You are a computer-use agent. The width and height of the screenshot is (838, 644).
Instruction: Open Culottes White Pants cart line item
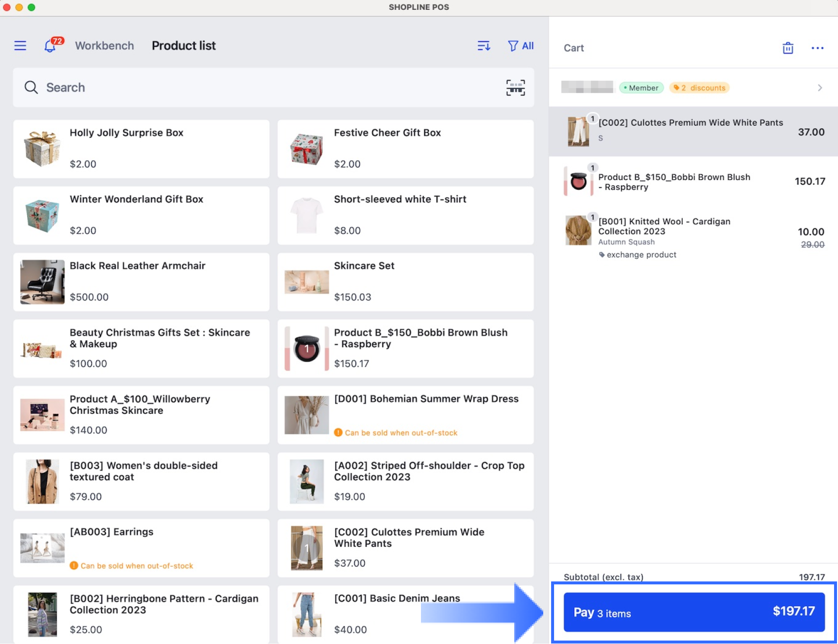coord(694,132)
